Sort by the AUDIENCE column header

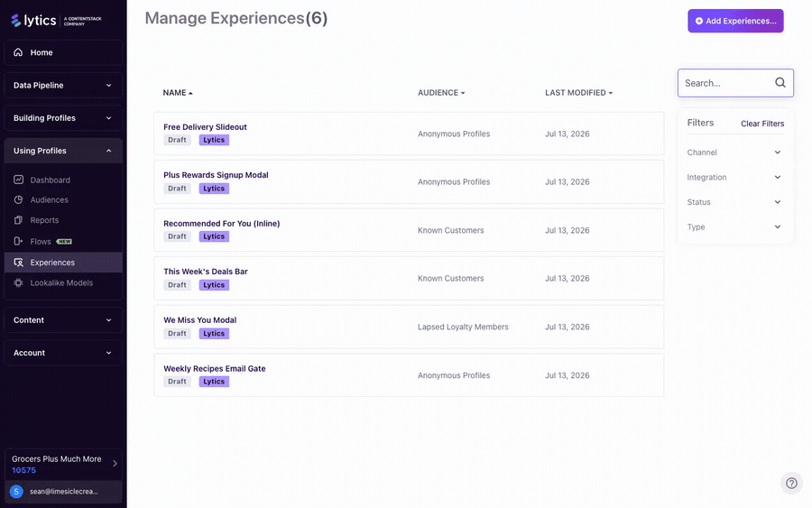pyautogui.click(x=441, y=93)
